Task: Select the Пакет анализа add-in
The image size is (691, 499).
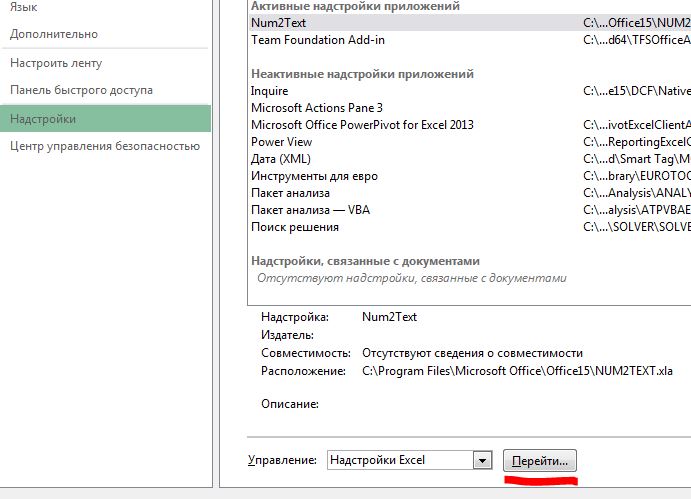Action: [290, 193]
